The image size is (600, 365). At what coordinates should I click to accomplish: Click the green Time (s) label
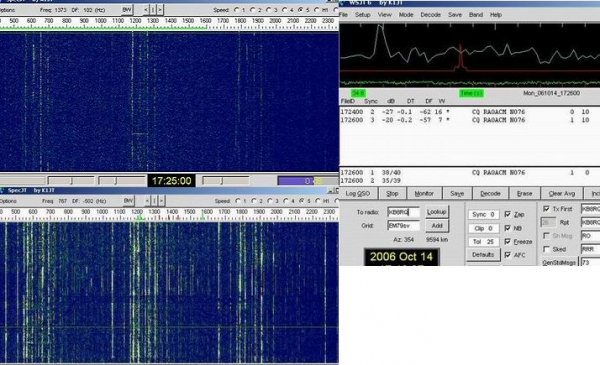pyautogui.click(x=471, y=93)
